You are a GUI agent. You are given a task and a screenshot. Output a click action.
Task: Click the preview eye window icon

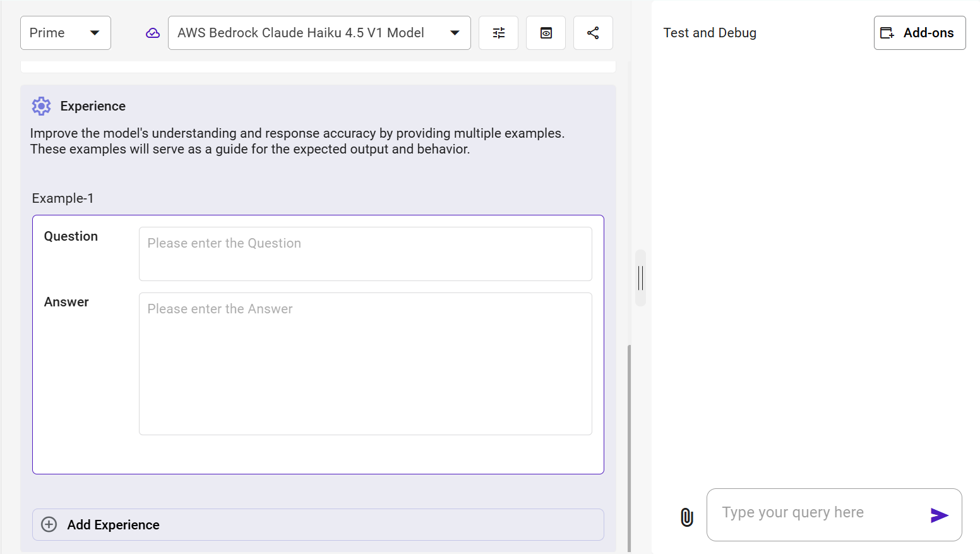coord(546,33)
